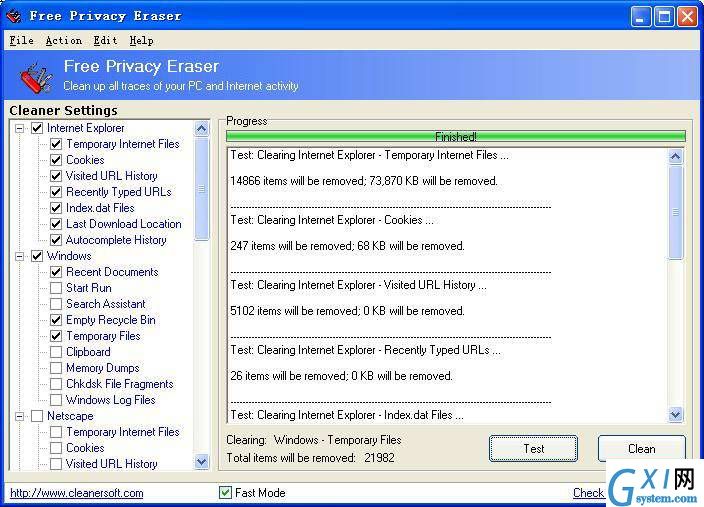This screenshot has width=704, height=507.
Task: Minimize the Free Privacy Eraser window
Action: [x=641, y=17]
